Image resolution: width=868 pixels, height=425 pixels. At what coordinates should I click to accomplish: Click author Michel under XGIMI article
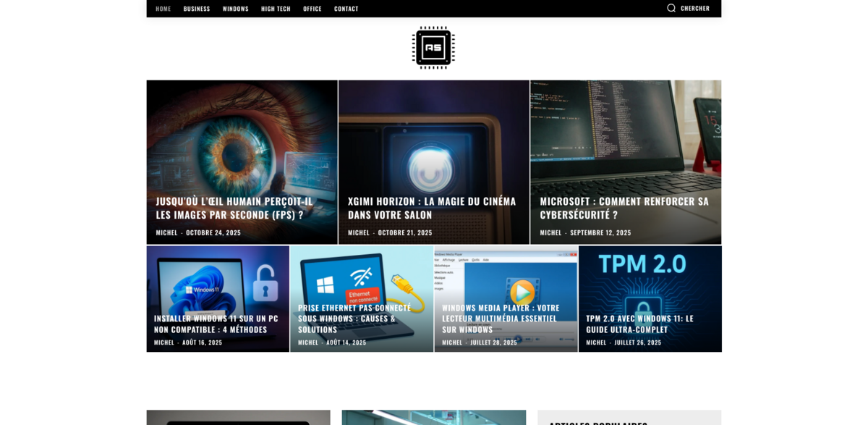(x=359, y=232)
